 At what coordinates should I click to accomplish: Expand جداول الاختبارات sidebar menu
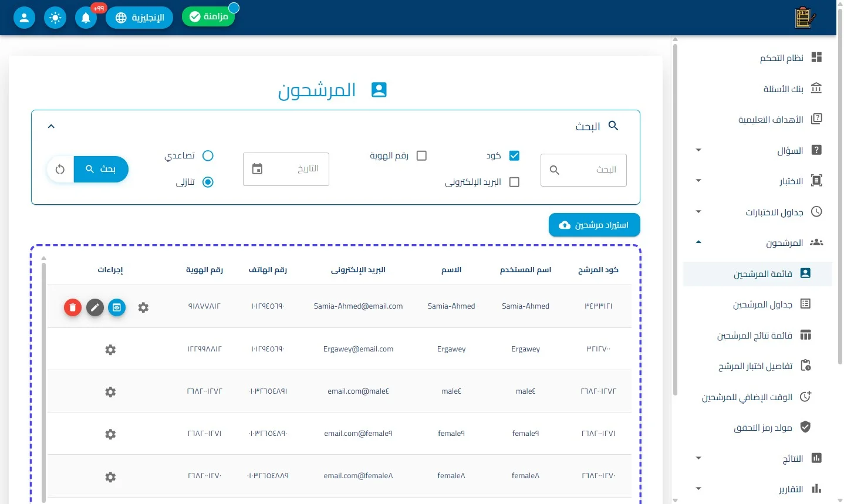click(x=698, y=212)
